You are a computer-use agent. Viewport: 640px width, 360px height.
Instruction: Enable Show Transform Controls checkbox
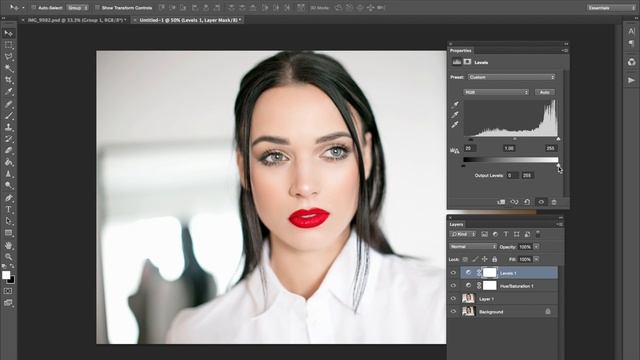pyautogui.click(x=97, y=8)
